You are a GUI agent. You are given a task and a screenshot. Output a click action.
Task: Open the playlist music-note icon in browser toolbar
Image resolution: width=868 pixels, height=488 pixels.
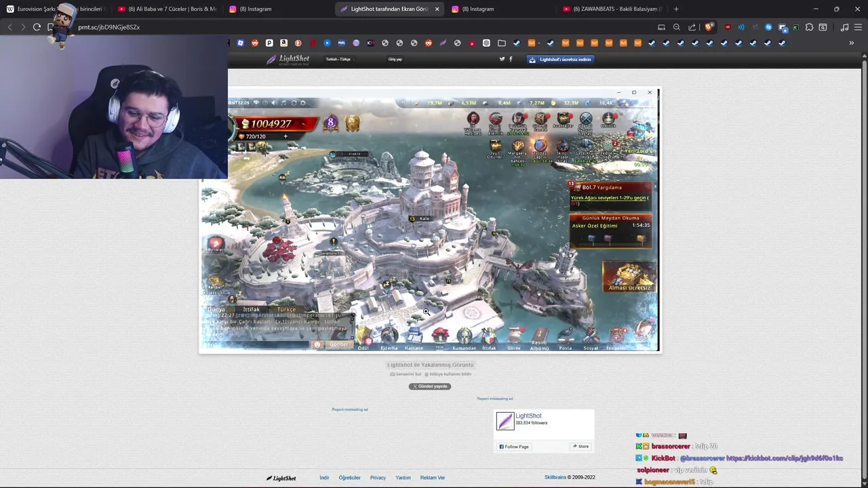click(844, 27)
